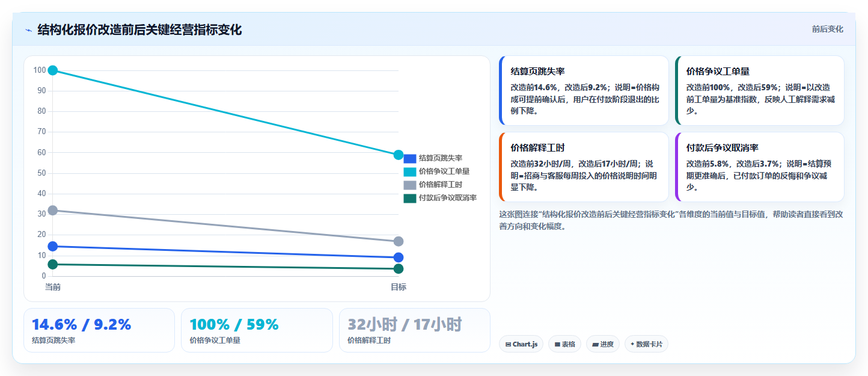This screenshot has height=376, width=868.
Task: Click 价格解释工时 caption under 32小时 stat
Action: [x=369, y=341]
